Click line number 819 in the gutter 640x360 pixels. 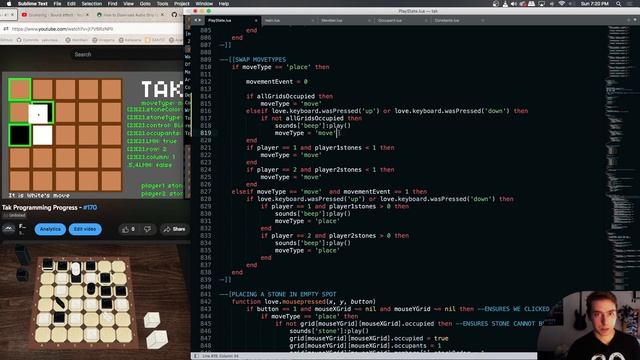206,133
